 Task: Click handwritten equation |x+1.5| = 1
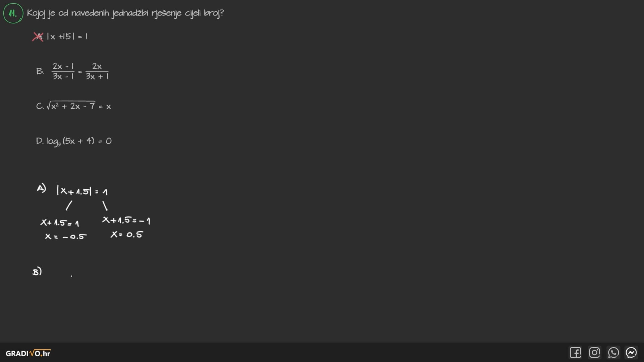tap(82, 191)
